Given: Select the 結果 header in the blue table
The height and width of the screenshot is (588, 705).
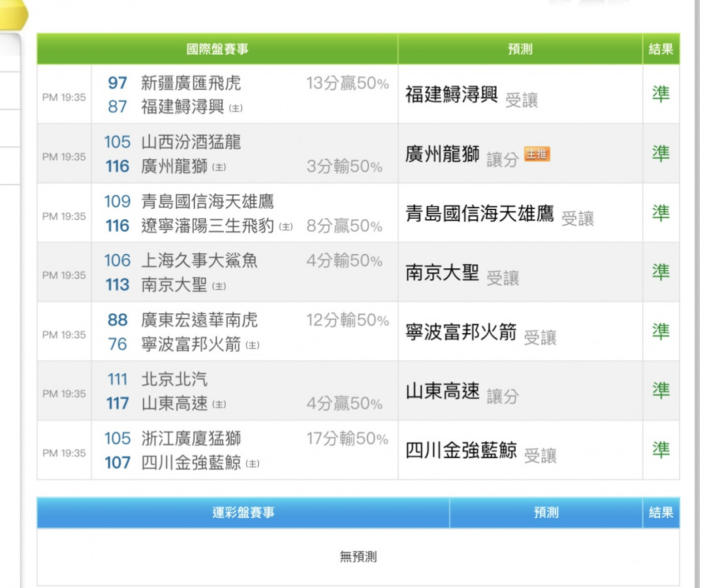Looking at the screenshot, I should pos(661,512).
